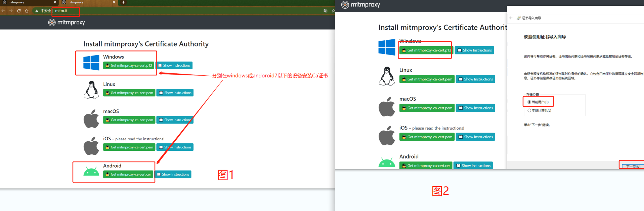Click heading 'Install mitmproxy's Certificate Authority' left page
Viewport: 644px width, 211px height.
[146, 44]
